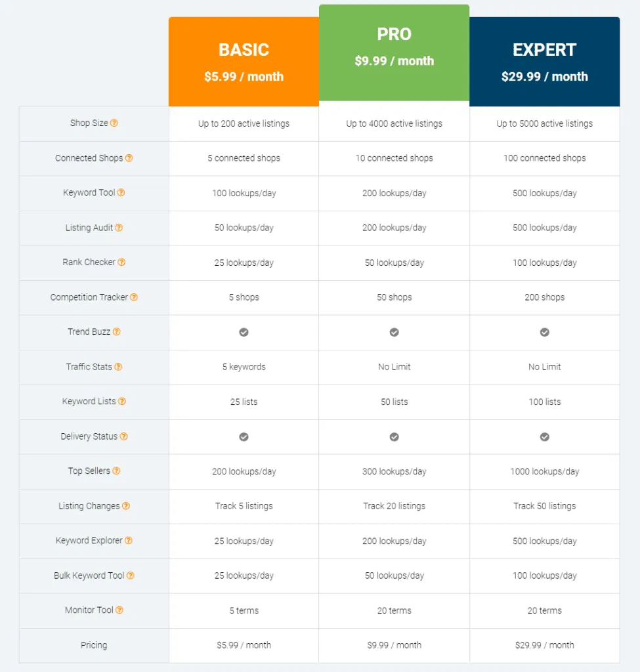Toggle the Trend Buzz checkmark under BASIC
The image size is (640, 672).
pos(244,332)
